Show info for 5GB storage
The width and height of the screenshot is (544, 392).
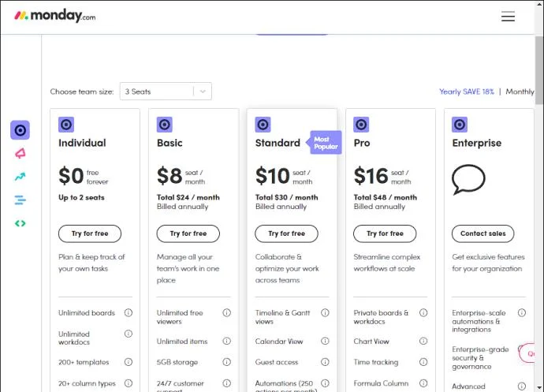click(x=226, y=362)
